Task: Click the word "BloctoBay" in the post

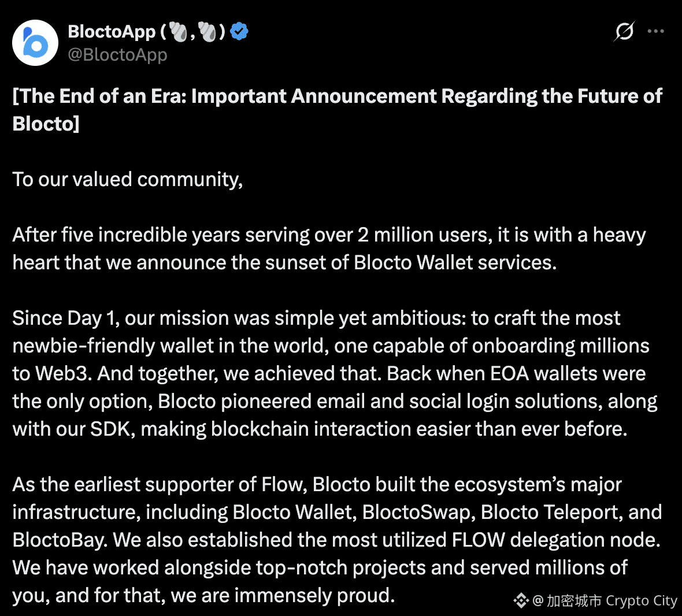Action: coord(60,540)
